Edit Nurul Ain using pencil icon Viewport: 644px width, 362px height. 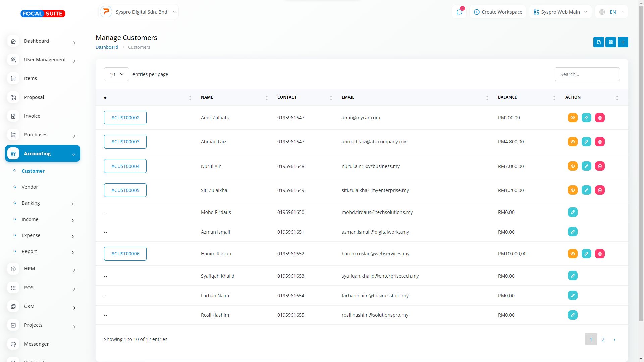click(586, 166)
